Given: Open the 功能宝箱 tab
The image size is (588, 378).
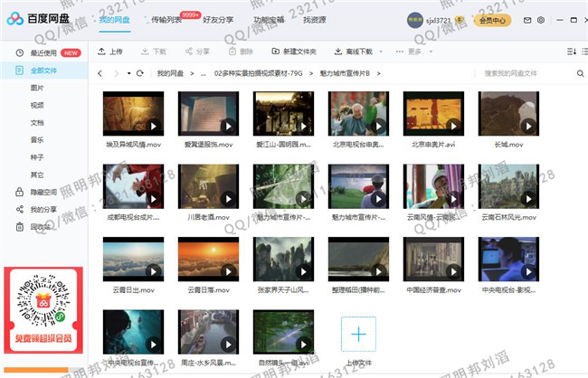Looking at the screenshot, I should [269, 20].
